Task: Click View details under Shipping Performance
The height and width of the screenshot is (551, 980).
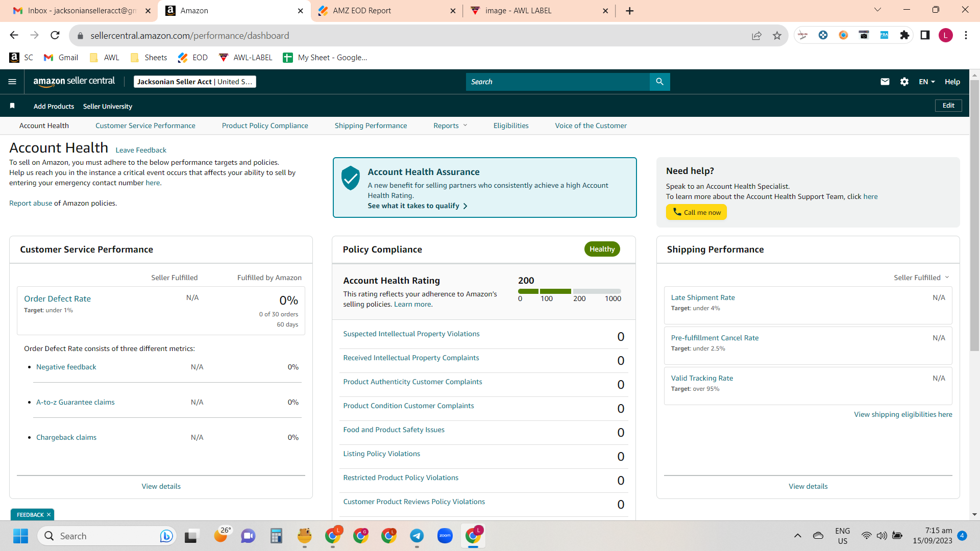Action: 808,486
